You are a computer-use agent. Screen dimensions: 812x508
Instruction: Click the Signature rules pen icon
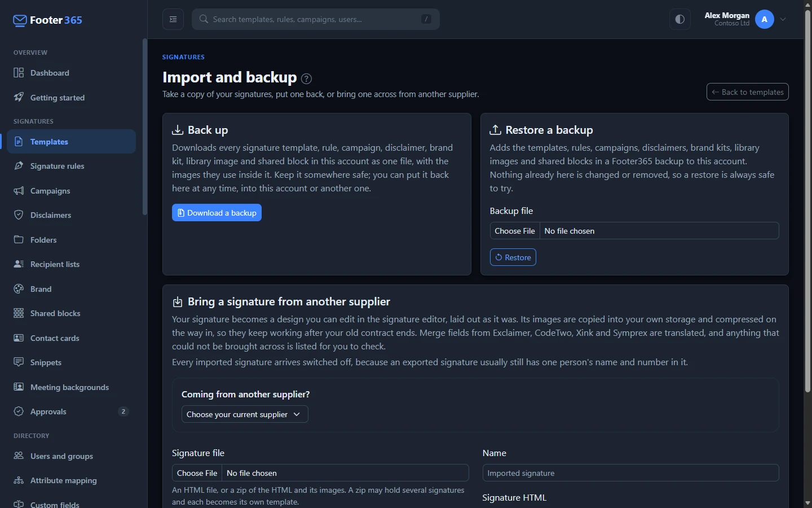pyautogui.click(x=19, y=166)
